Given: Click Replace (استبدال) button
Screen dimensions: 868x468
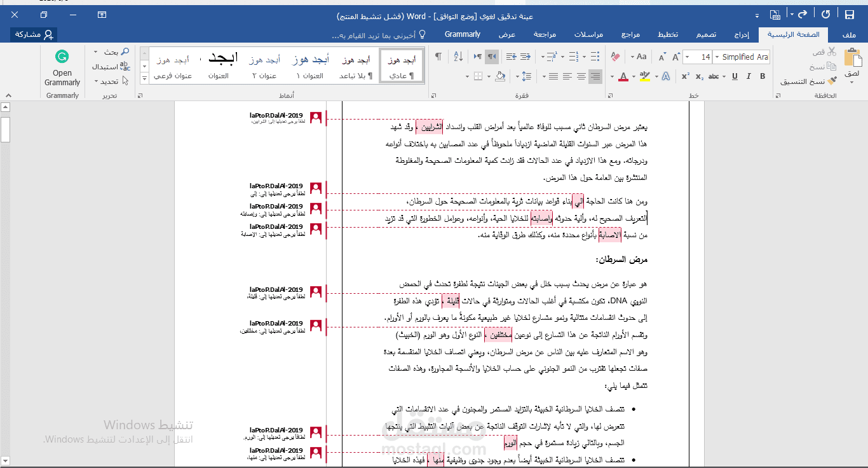Looking at the screenshot, I should pos(111,66).
